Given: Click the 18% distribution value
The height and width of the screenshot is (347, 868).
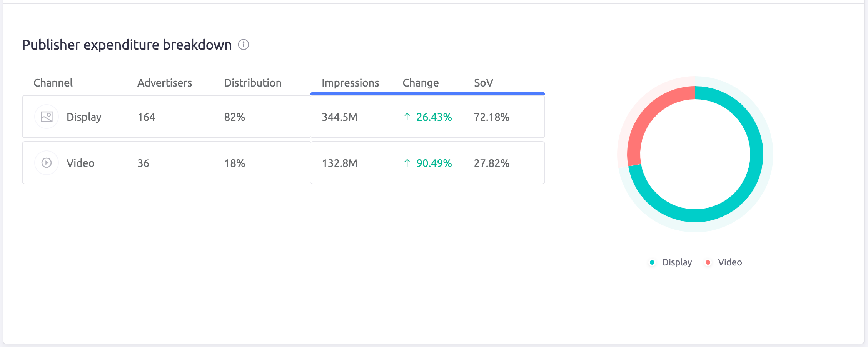Looking at the screenshot, I should pyautogui.click(x=235, y=163).
